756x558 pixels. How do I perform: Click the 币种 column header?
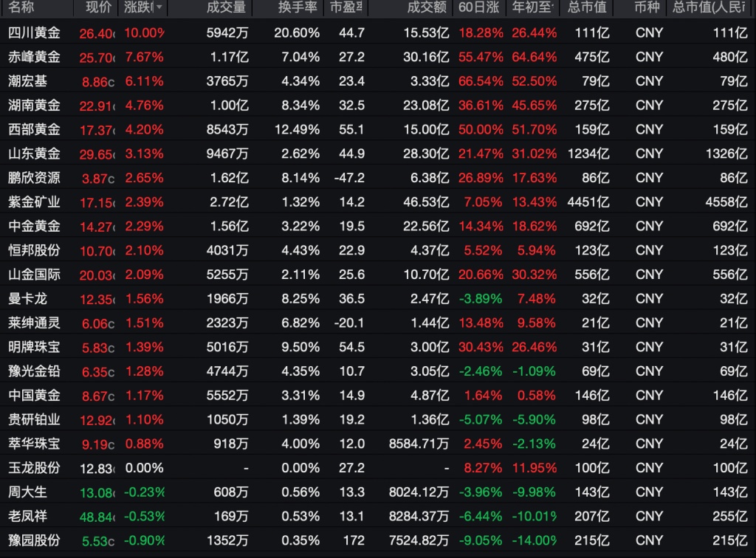click(x=647, y=7)
